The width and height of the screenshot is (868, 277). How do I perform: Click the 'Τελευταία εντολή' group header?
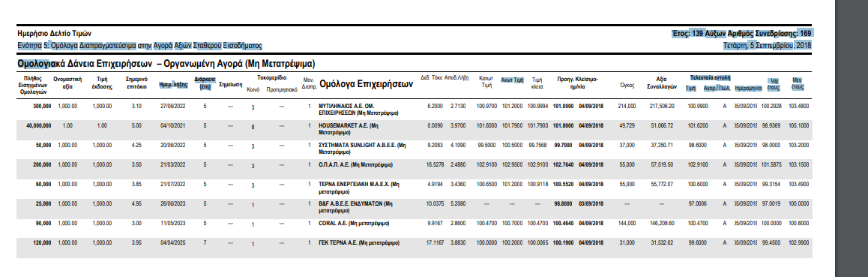711,77
